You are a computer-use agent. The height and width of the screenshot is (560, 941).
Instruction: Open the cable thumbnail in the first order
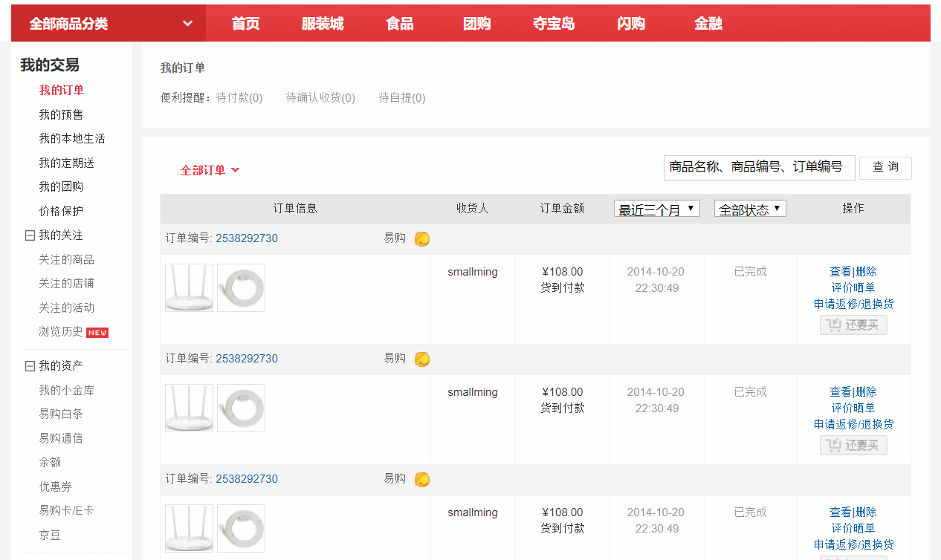tap(241, 287)
